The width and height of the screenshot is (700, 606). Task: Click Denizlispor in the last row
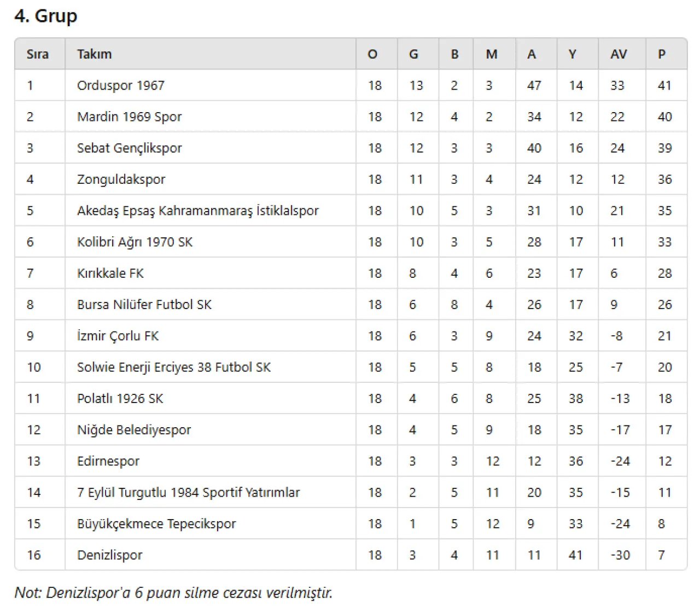click(x=109, y=555)
